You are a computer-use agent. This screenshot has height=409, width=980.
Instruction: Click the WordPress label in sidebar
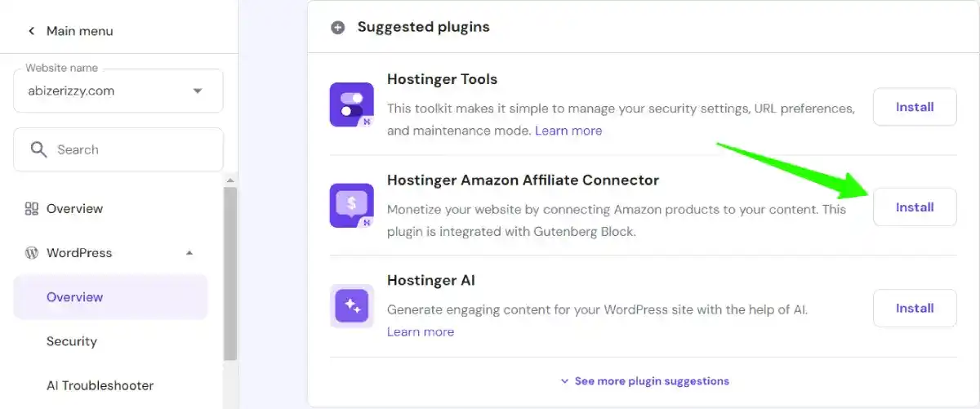click(79, 253)
